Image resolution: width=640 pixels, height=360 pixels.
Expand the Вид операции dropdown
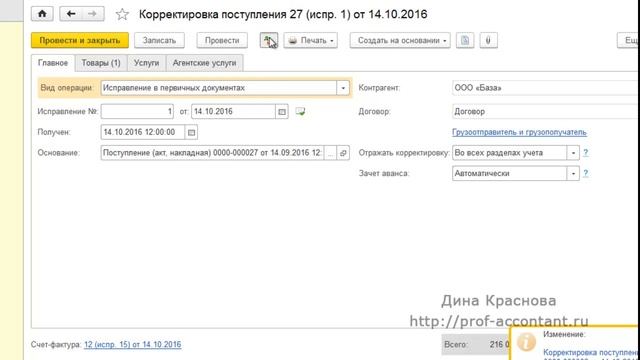pyautogui.click(x=343, y=88)
